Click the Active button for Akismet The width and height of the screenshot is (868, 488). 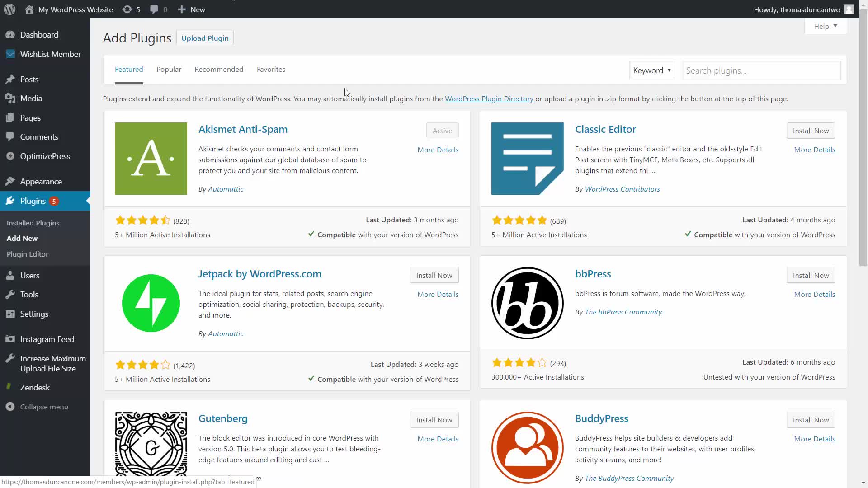click(442, 131)
